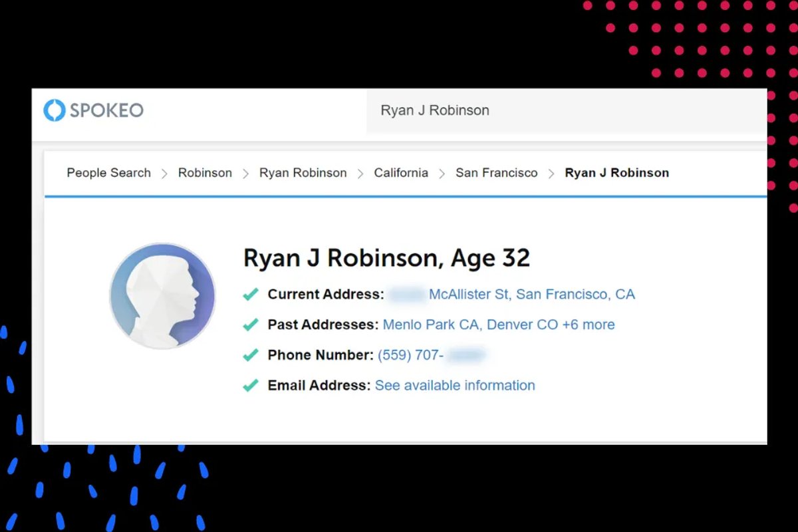Click the checkmark beside Past Addresses
The height and width of the screenshot is (532, 798).
[x=250, y=325]
